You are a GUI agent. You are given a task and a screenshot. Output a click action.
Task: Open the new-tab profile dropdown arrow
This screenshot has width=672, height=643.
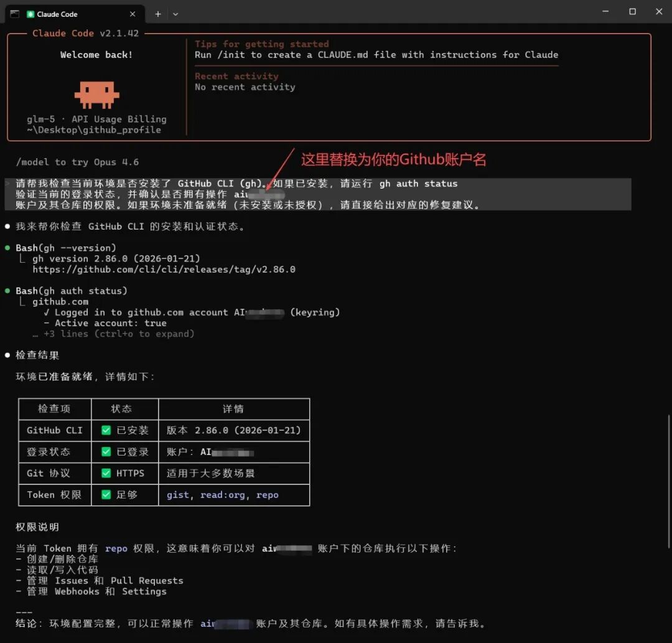[175, 14]
